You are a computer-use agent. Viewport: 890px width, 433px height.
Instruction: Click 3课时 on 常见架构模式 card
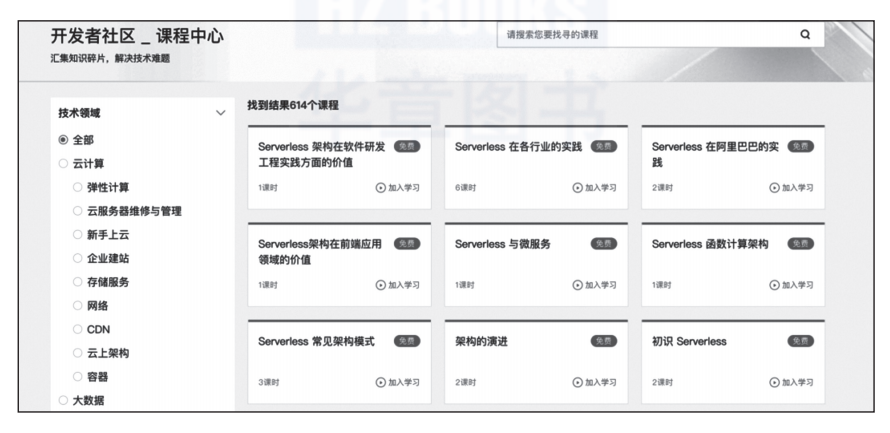269,382
